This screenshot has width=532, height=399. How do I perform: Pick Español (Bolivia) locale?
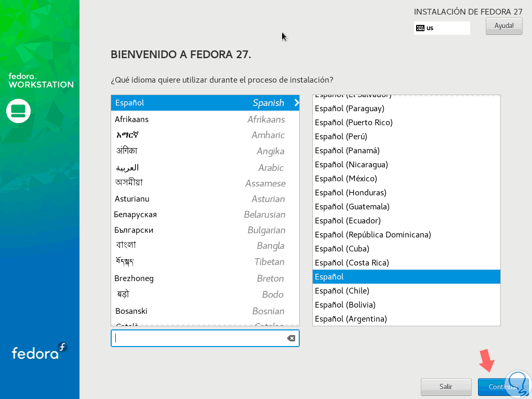coord(406,304)
